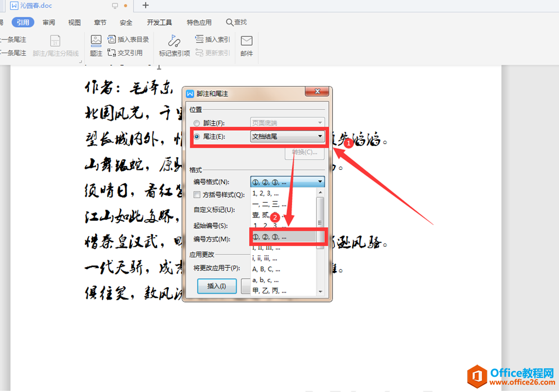Click the format list scrollbar down arrow

[x=320, y=291]
